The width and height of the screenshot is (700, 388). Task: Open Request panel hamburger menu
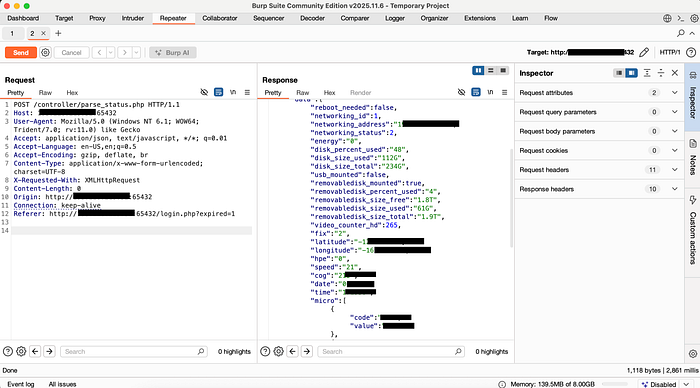[247, 92]
